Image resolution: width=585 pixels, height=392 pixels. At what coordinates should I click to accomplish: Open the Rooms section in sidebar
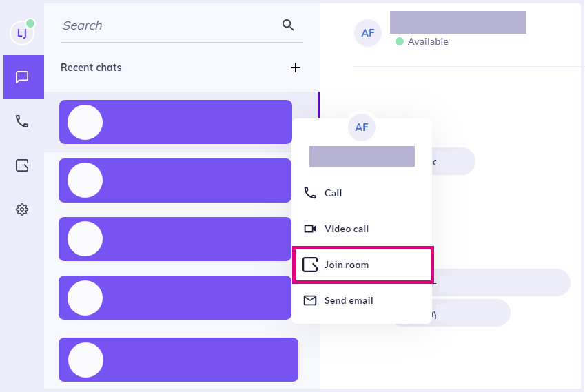(x=22, y=165)
